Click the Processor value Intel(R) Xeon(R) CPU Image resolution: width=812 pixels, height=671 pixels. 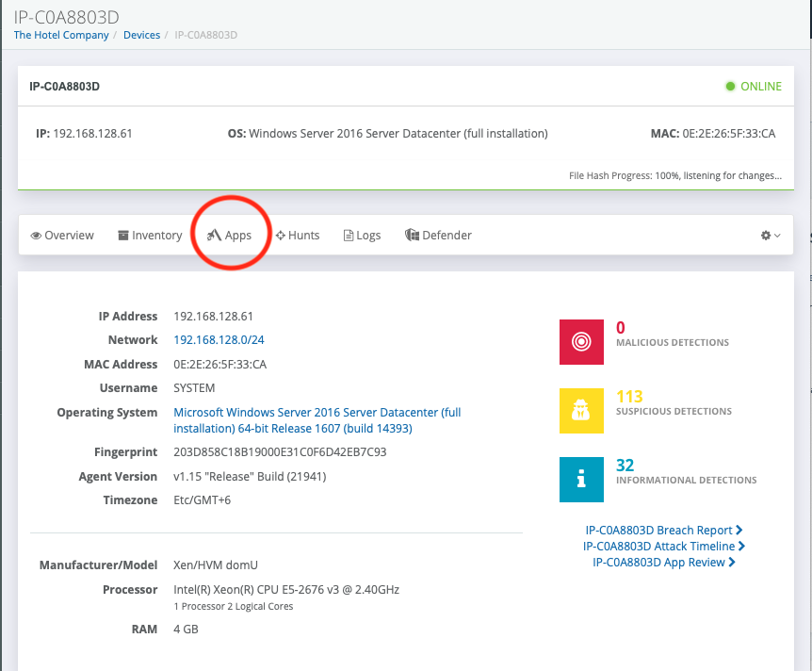point(286,590)
